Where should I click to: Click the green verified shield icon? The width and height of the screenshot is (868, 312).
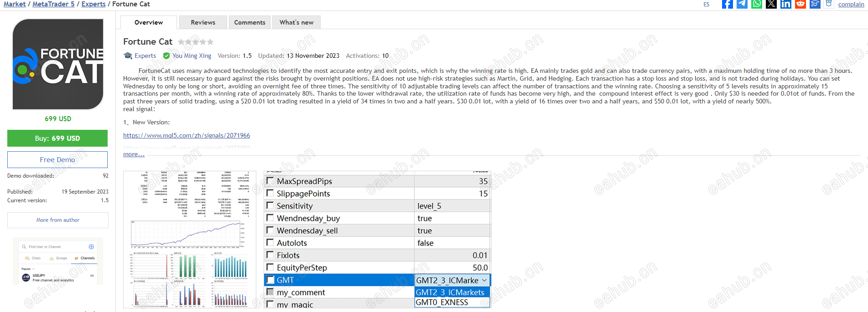tap(166, 56)
